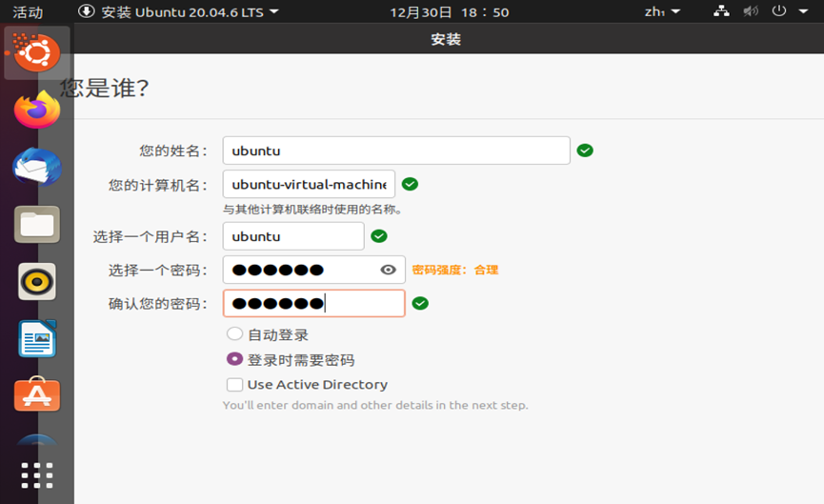Expand the system menu arrow
The width and height of the screenshot is (824, 504).
[803, 11]
